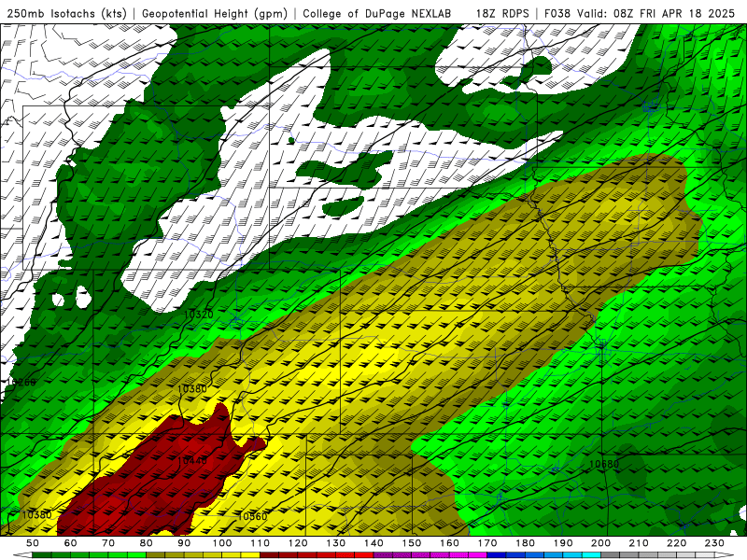Click the 60 value on the color scale

(x=71, y=543)
